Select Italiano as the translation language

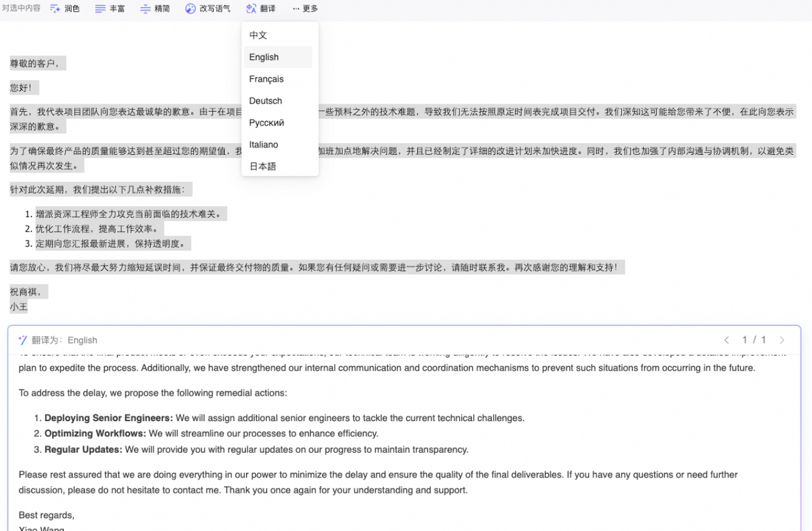[278, 144]
